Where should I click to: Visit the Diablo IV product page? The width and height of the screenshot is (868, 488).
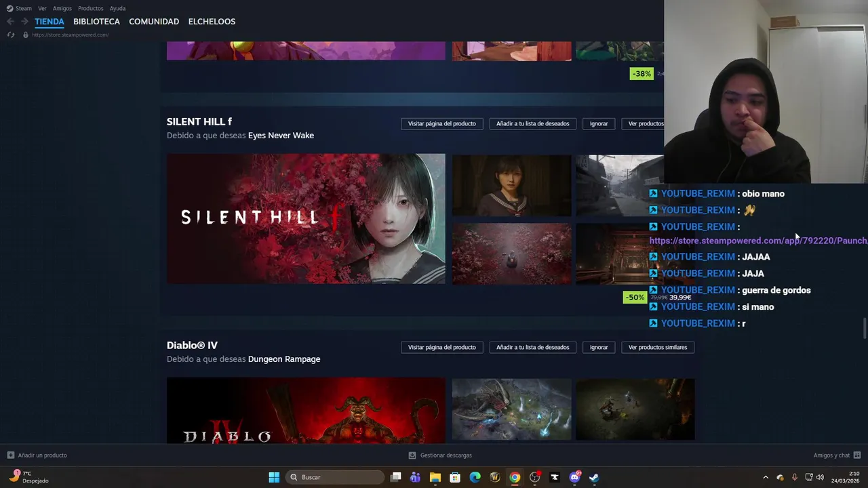pos(442,347)
